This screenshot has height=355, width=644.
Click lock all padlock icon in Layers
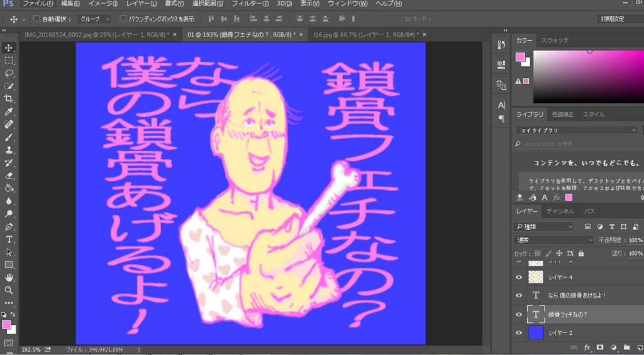(580, 254)
